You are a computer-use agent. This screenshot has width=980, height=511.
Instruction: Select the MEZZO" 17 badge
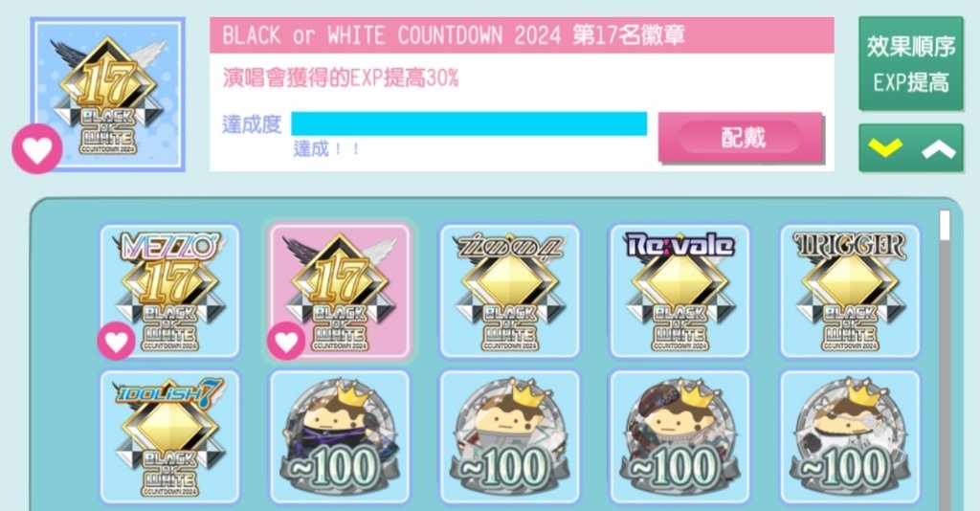pos(169,291)
